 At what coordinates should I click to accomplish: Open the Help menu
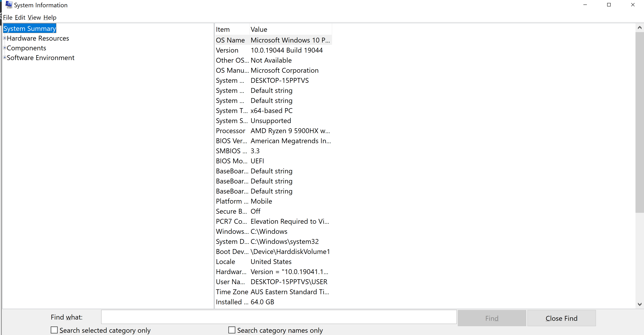50,18
